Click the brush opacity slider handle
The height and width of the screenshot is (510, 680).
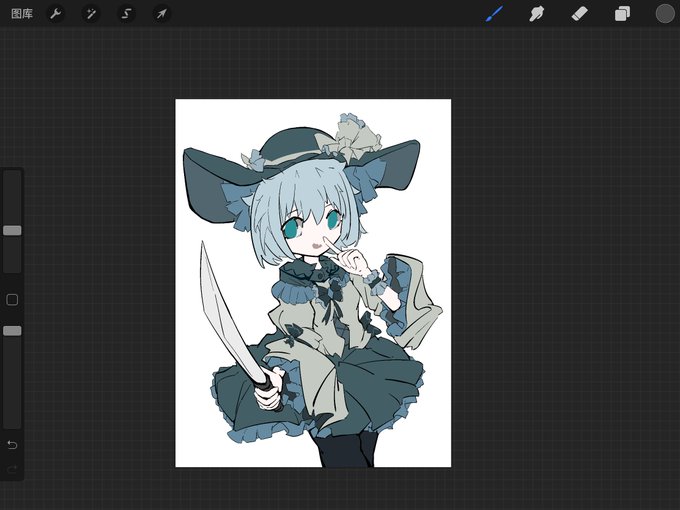pyautogui.click(x=12, y=331)
